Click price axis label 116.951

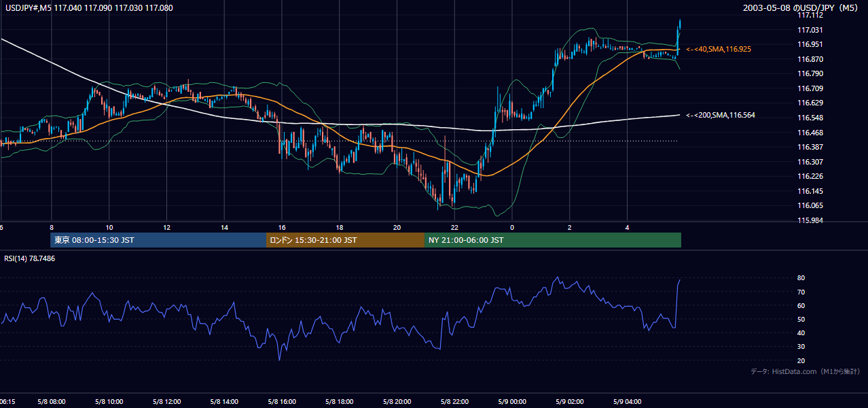[x=810, y=44]
